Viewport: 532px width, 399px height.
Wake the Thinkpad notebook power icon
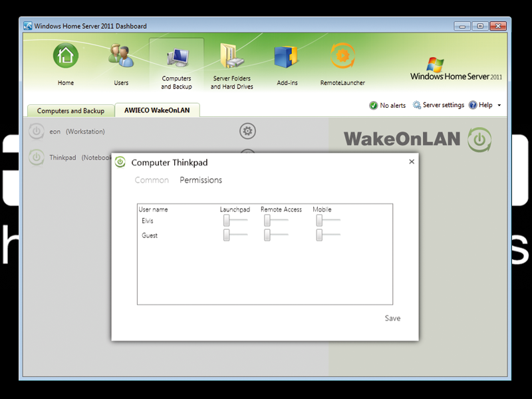pos(37,158)
